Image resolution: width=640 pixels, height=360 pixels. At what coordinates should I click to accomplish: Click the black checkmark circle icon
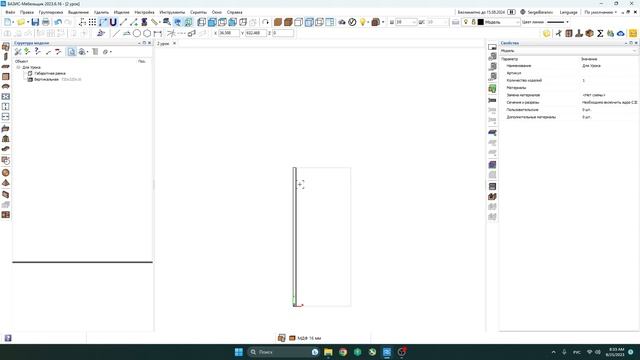(x=352, y=22)
